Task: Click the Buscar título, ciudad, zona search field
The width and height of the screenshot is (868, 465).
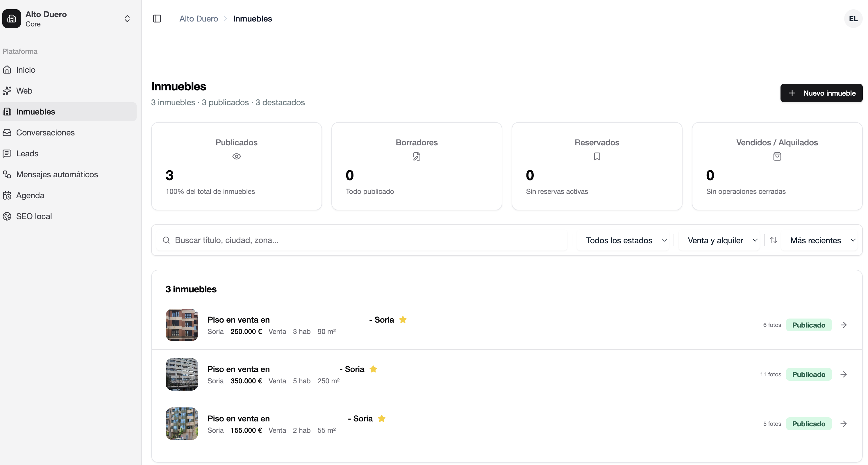Action: click(362, 240)
